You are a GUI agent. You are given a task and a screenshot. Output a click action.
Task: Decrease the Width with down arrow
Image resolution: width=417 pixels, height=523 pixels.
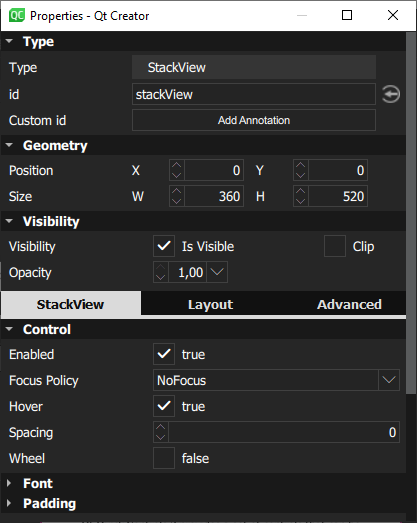[x=176, y=201]
